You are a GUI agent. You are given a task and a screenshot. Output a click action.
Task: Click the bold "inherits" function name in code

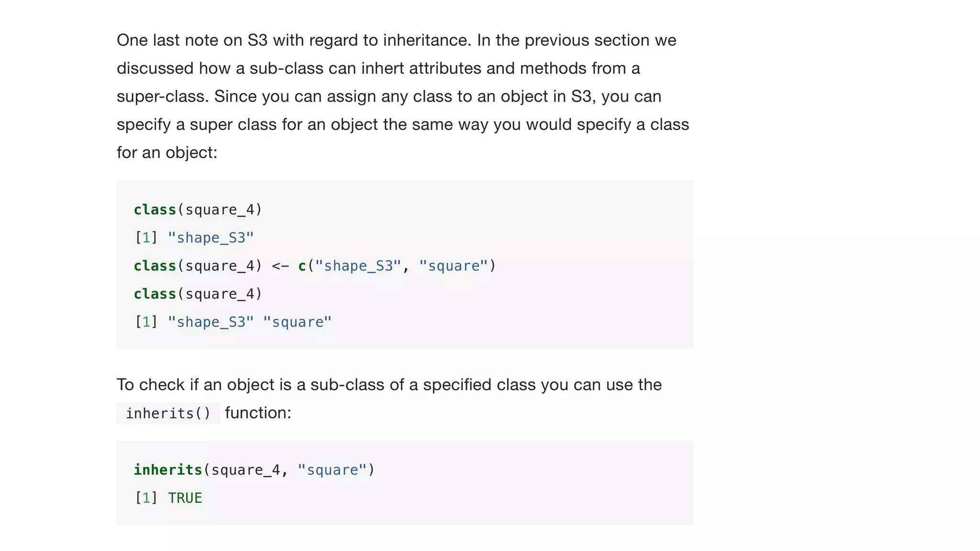[x=167, y=470]
